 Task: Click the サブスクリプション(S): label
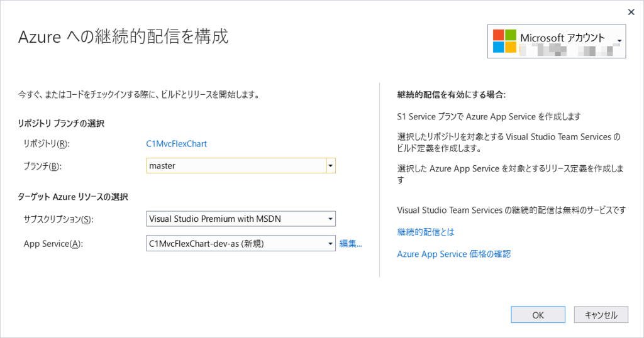click(58, 219)
